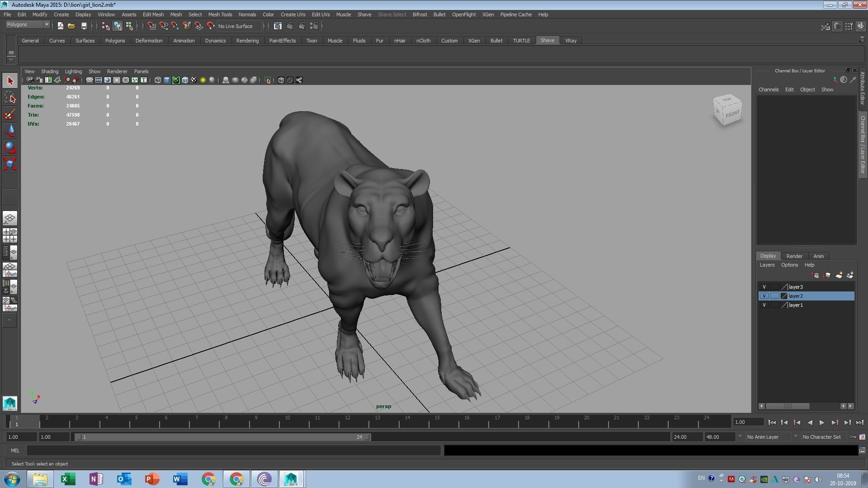868x488 pixels.
Task: Choose the Rotate tool sphere icon
Action: coord(10,147)
